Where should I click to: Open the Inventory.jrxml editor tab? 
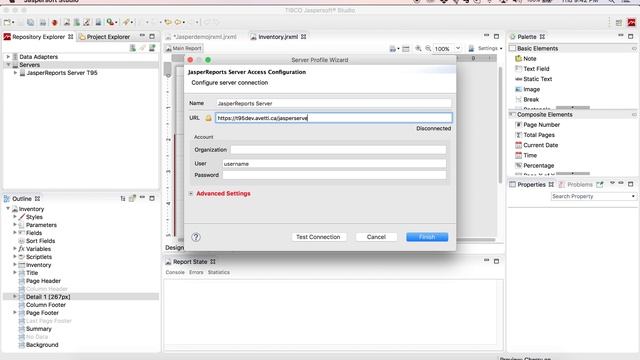coord(278,37)
